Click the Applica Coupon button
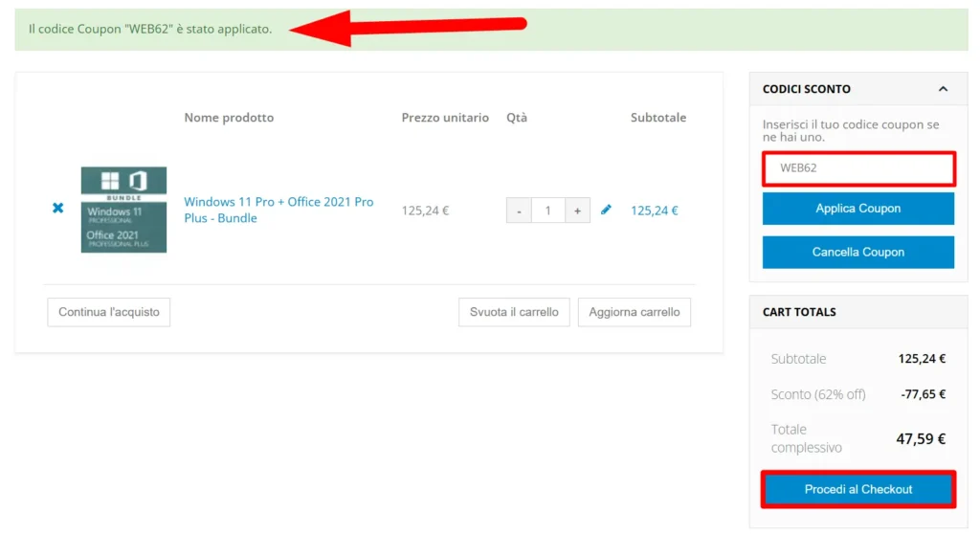 click(x=858, y=209)
